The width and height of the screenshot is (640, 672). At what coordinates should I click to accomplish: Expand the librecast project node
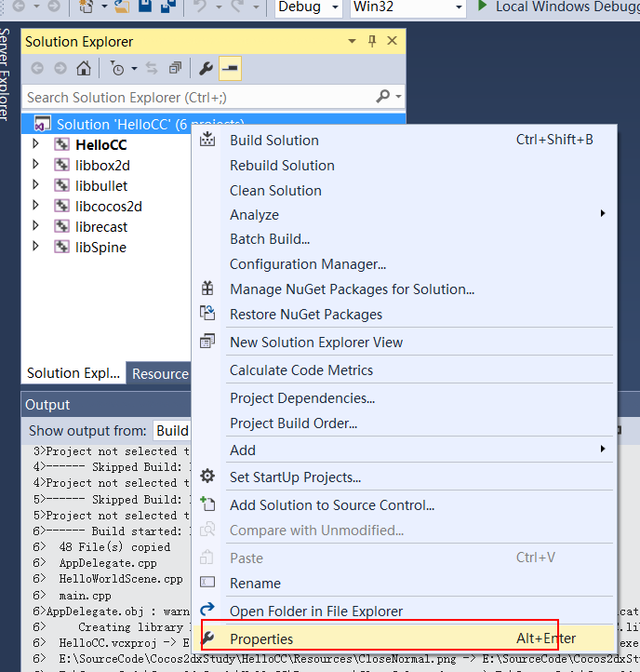(35, 226)
